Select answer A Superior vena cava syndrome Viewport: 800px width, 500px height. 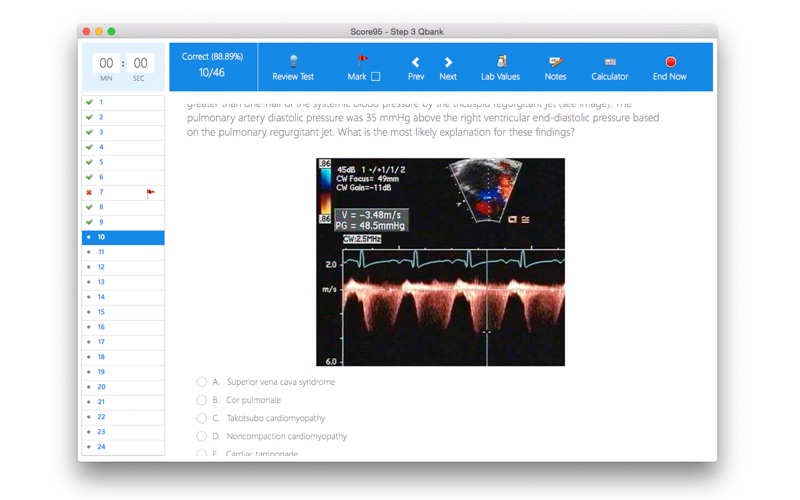(202, 382)
